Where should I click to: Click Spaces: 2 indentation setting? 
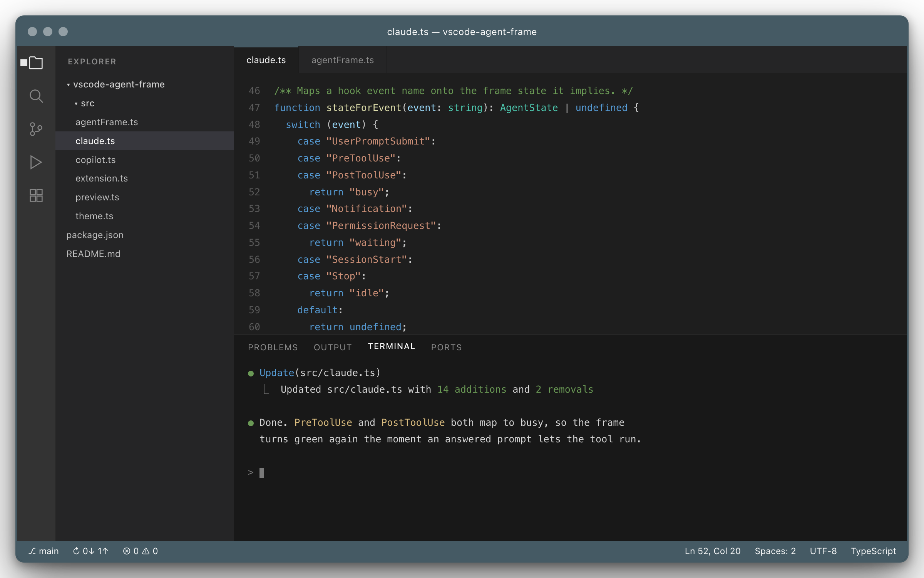click(x=775, y=551)
